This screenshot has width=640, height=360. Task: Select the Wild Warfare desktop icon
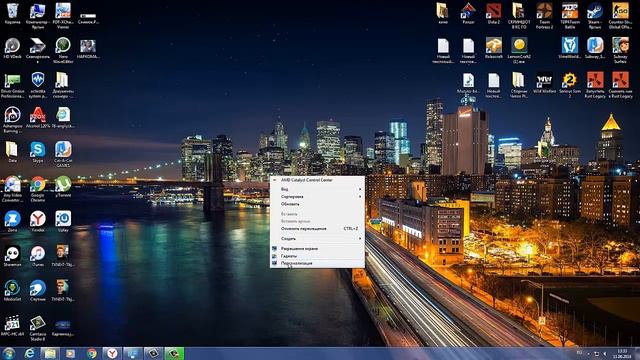(x=544, y=83)
